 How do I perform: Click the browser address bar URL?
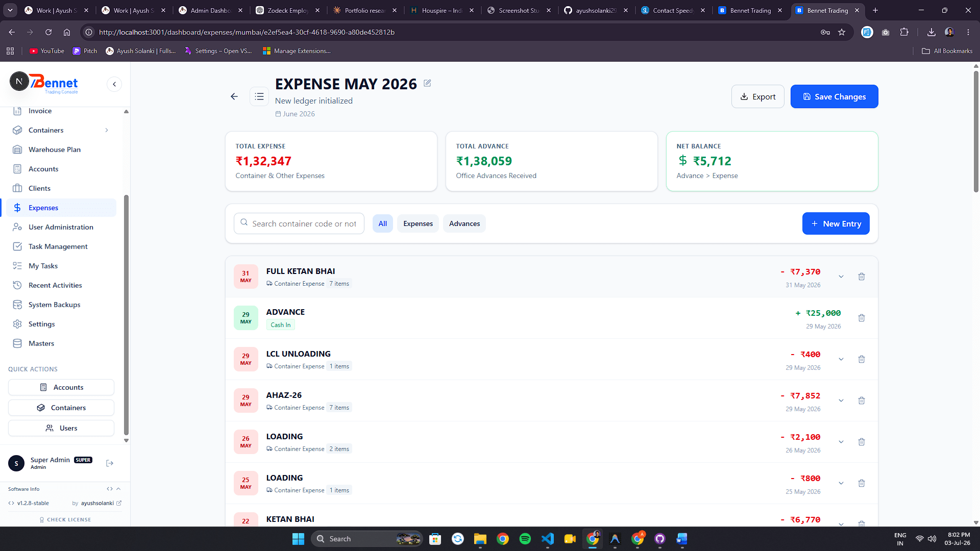coord(247,32)
